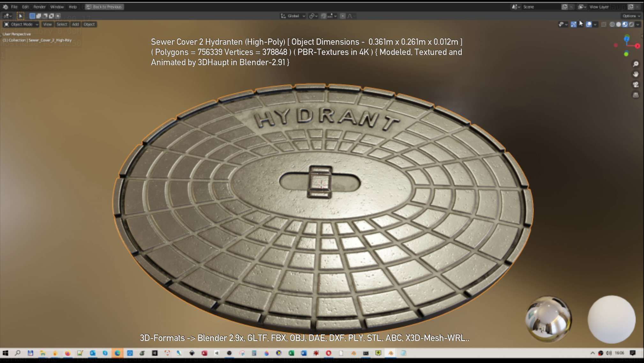Click the HDRI reflective sphere preview
This screenshot has width=644, height=363.
click(x=548, y=319)
